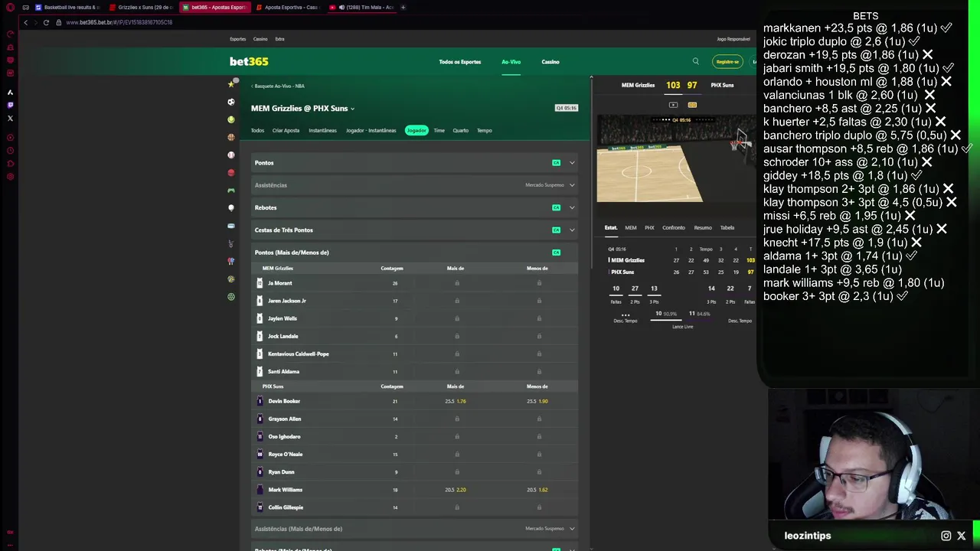
Task: Expand the Assistências market chevron
Action: [572, 185]
